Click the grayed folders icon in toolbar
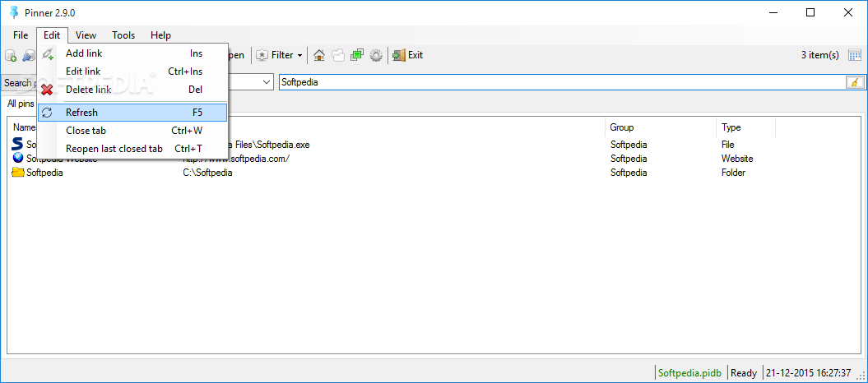This screenshot has height=383, width=868. tap(337, 55)
